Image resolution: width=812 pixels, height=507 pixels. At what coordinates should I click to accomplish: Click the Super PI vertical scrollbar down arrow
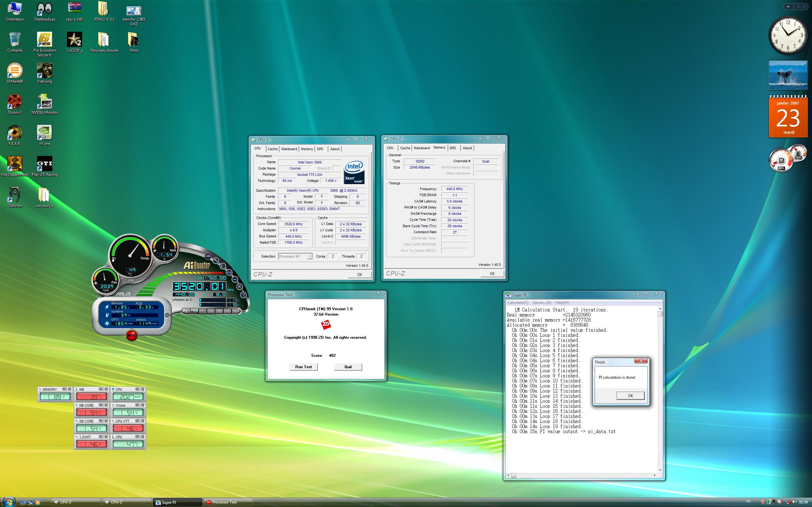point(660,470)
